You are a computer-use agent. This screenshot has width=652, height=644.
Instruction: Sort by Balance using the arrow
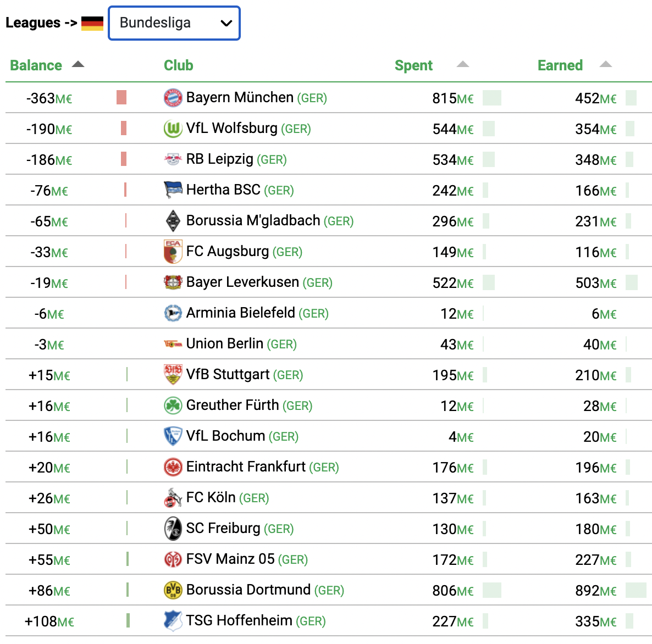78,64
